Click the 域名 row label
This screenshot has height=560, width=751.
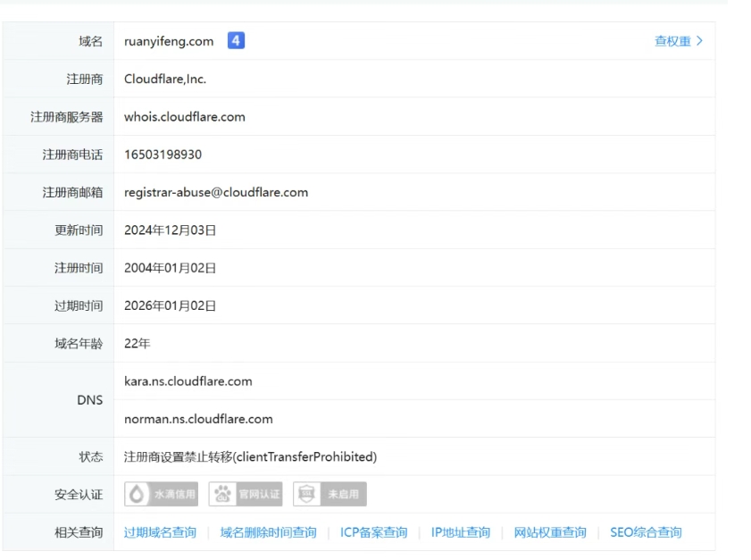(90, 41)
